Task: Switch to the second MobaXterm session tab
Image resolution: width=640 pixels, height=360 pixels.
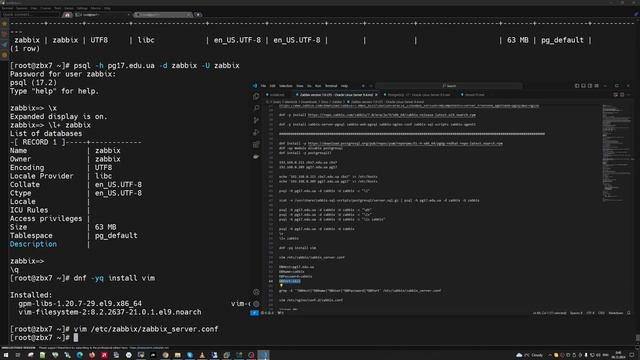Action: (163, 15)
